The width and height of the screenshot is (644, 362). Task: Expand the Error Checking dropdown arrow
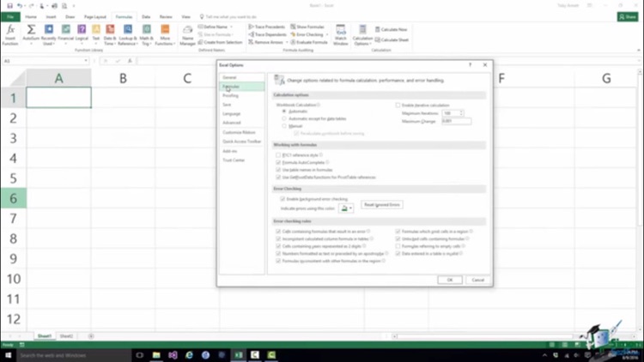327,34
